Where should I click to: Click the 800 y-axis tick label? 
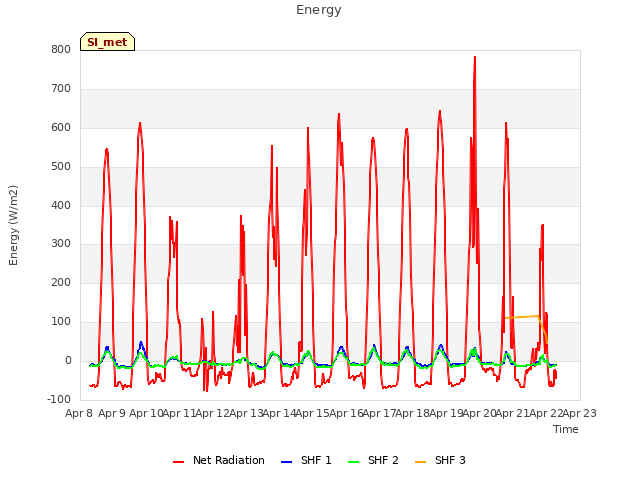[61, 50]
